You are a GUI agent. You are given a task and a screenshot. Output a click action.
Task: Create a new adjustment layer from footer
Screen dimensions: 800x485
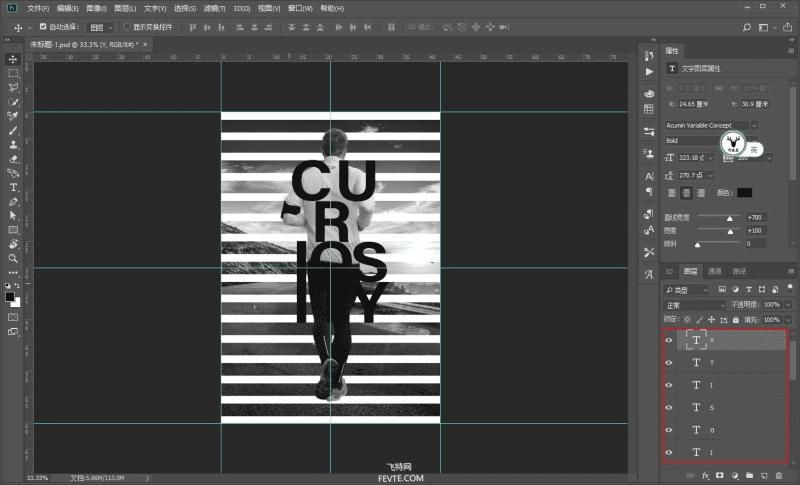point(735,476)
